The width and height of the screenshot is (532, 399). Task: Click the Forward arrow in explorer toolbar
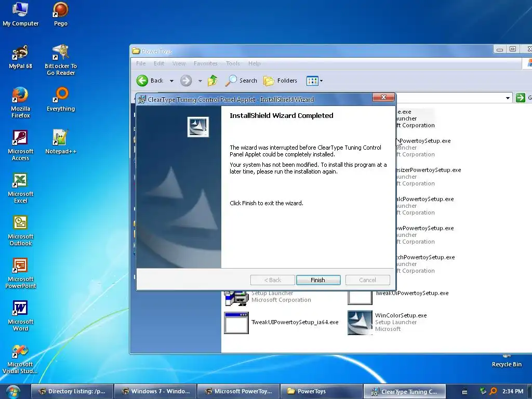tap(186, 81)
